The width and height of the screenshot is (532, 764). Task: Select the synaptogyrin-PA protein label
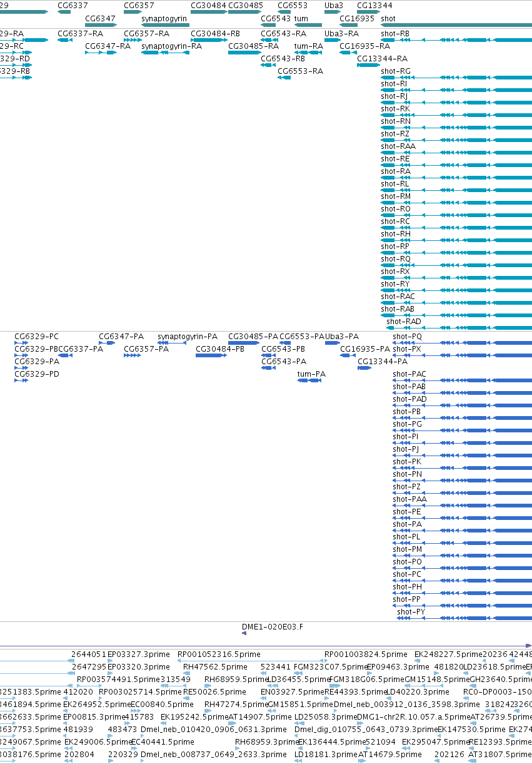coord(188,337)
